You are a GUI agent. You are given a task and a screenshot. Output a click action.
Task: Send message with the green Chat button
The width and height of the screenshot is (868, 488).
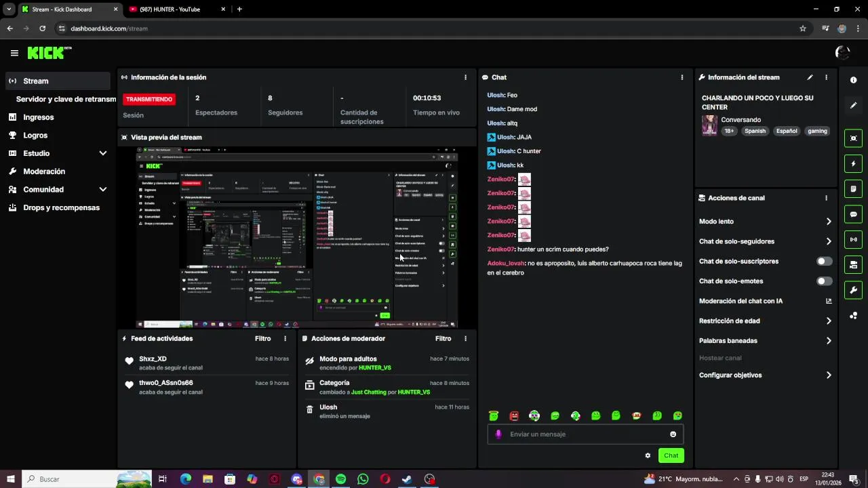click(x=671, y=455)
